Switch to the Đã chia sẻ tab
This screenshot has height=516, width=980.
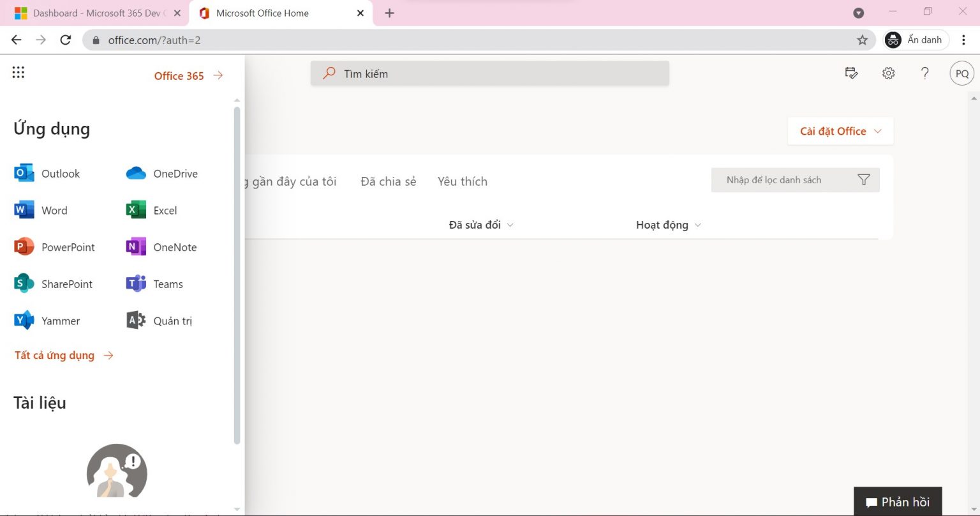pyautogui.click(x=388, y=181)
